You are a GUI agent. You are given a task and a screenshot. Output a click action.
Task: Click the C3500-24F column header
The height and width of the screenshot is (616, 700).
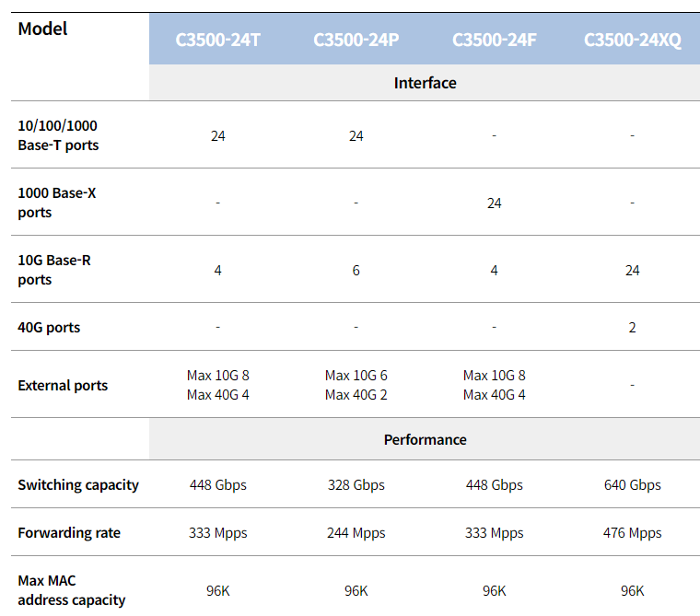click(494, 41)
